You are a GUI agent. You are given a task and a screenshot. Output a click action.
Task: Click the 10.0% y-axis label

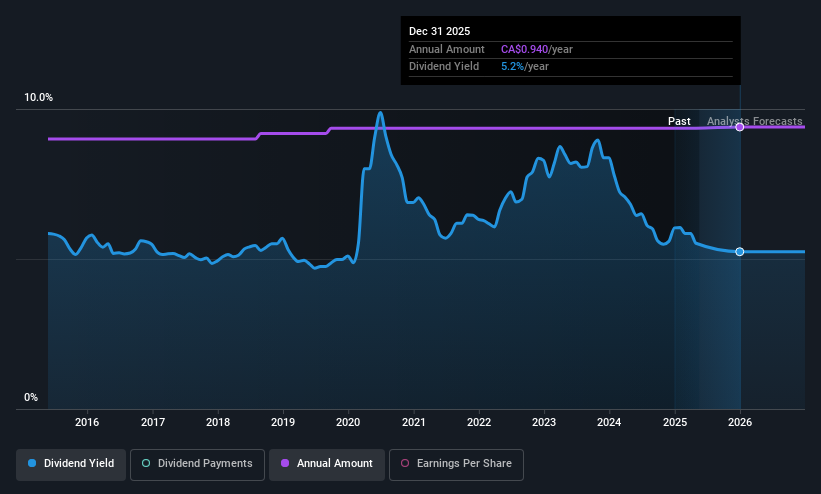coord(38,97)
